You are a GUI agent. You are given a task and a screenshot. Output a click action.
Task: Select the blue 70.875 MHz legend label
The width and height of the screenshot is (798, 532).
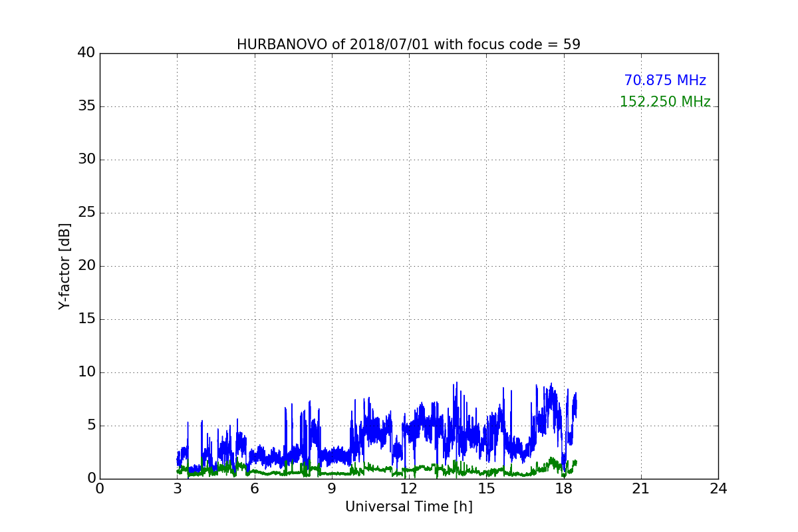click(x=665, y=80)
